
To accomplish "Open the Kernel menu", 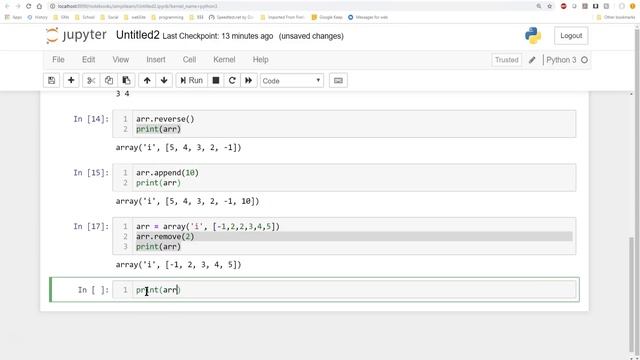I will click(224, 60).
